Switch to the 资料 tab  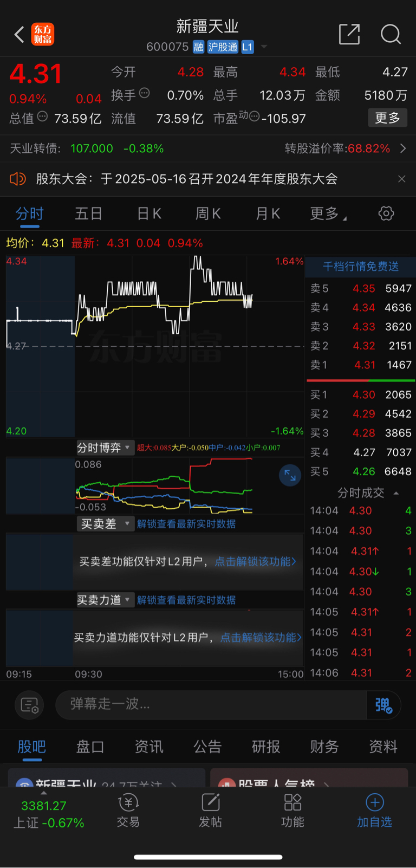click(383, 747)
